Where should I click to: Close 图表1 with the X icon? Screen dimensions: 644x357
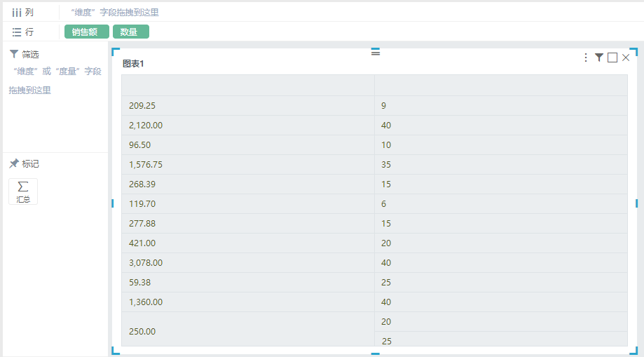point(626,58)
